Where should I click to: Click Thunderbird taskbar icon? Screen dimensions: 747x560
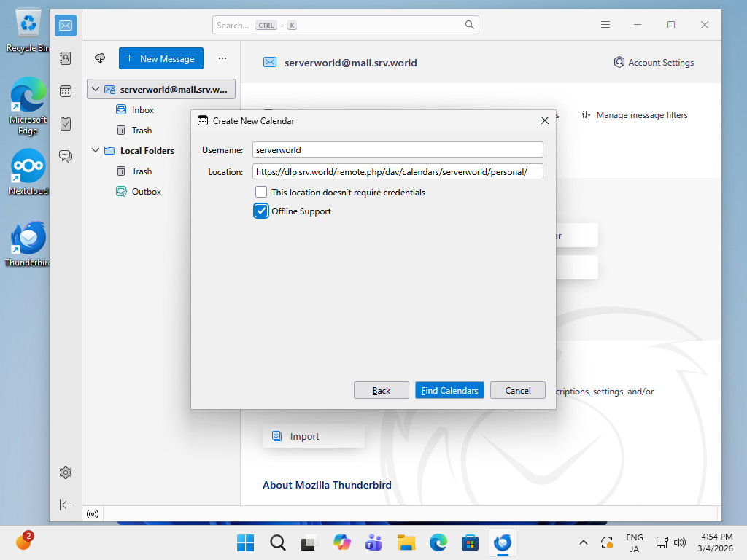tap(502, 542)
